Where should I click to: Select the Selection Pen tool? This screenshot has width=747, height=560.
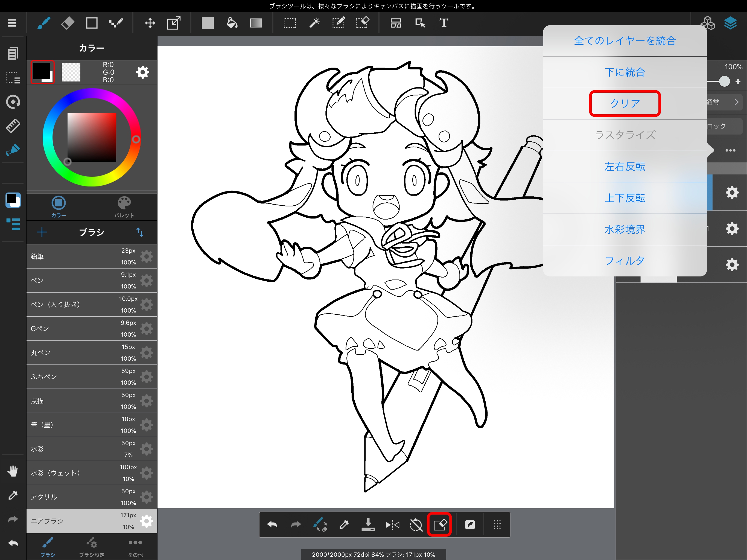point(339,23)
